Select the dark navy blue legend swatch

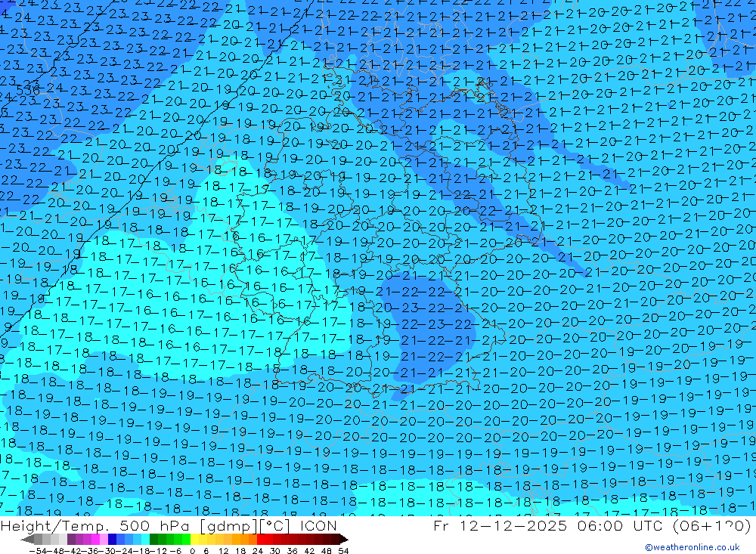tap(113, 539)
